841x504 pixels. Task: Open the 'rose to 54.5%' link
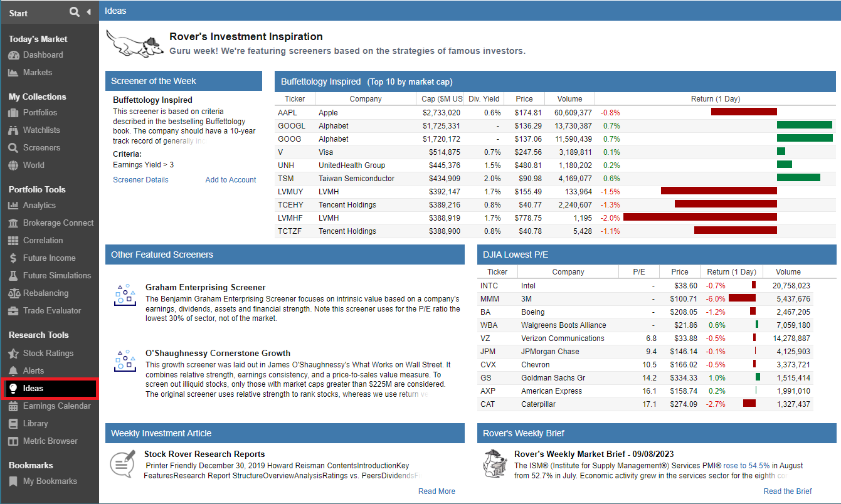pyautogui.click(x=746, y=466)
